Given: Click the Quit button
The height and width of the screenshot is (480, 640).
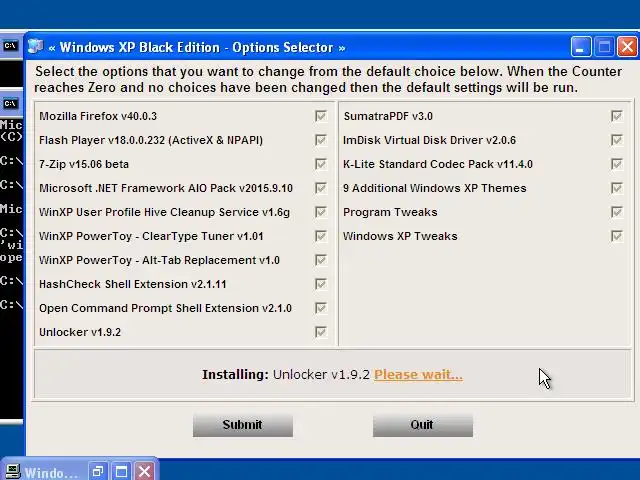Looking at the screenshot, I should 423,425.
